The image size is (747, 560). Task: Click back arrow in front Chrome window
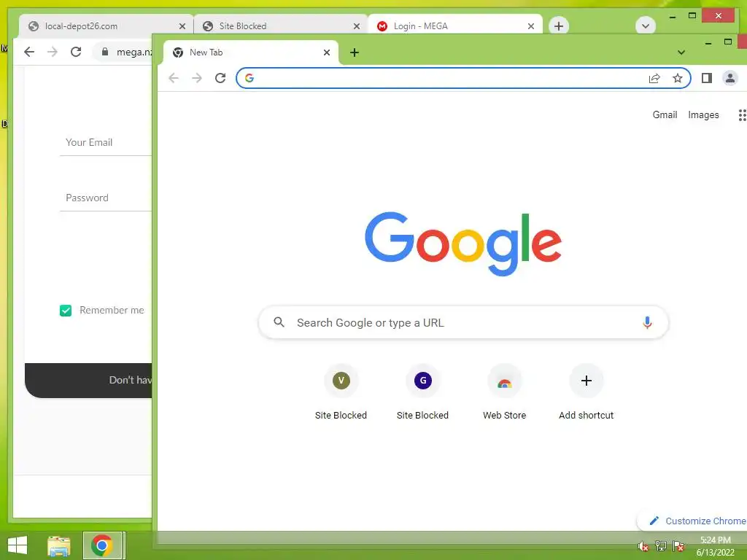tap(174, 78)
